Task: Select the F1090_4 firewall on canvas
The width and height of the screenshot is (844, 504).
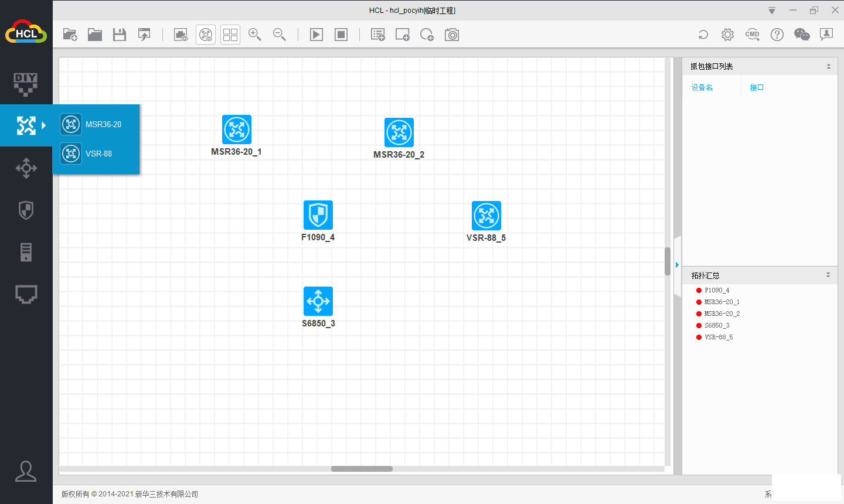Action: tap(318, 215)
